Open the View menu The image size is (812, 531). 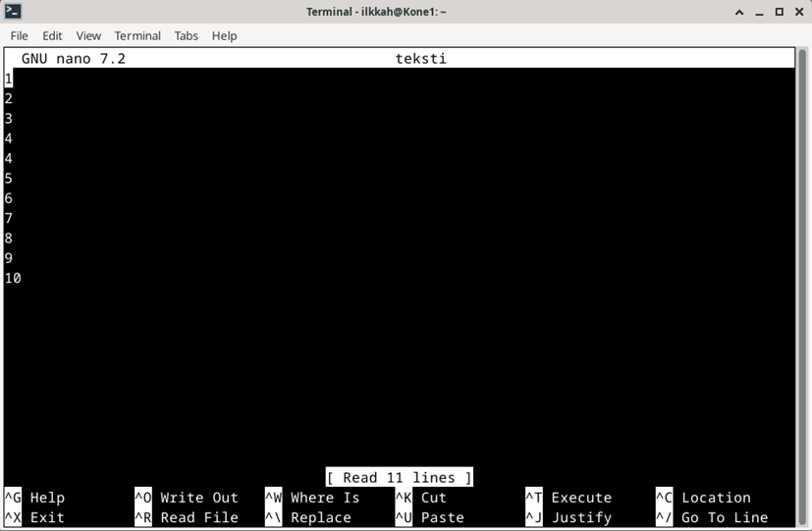[88, 35]
